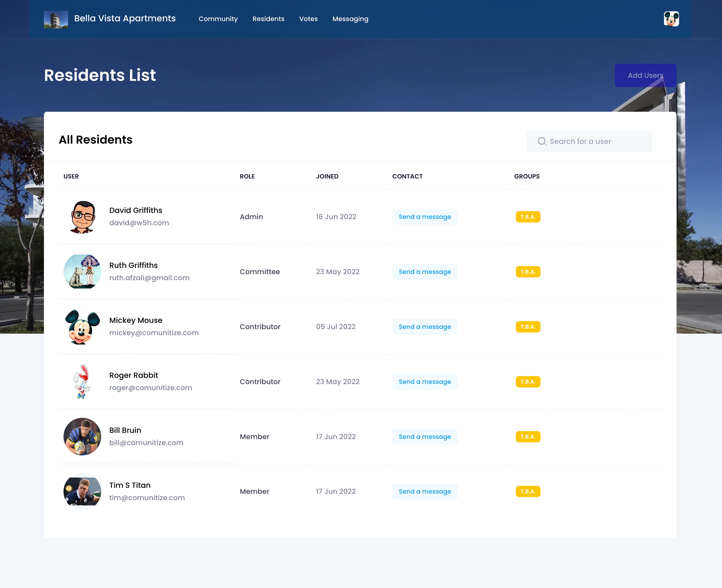Open Bill Bruin's profile photo

[82, 437]
